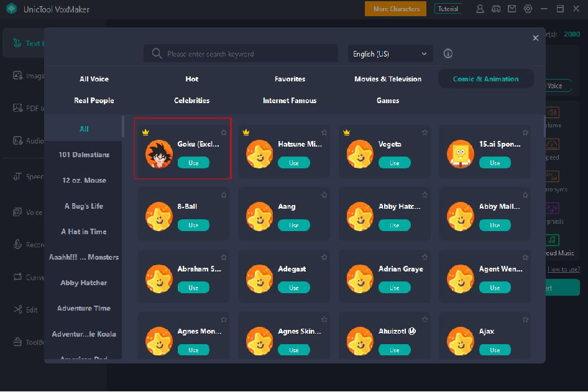
Task: Click the ToolBox sidebar icon
Action: [x=17, y=342]
